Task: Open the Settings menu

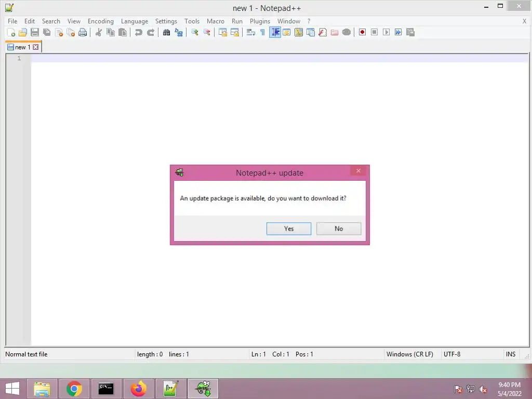Action: click(166, 21)
